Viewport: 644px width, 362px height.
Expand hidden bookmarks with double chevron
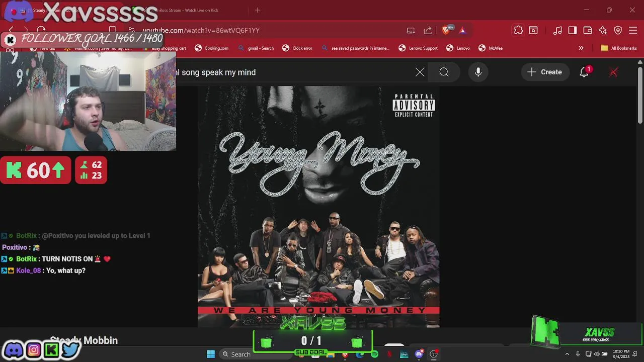click(x=581, y=48)
